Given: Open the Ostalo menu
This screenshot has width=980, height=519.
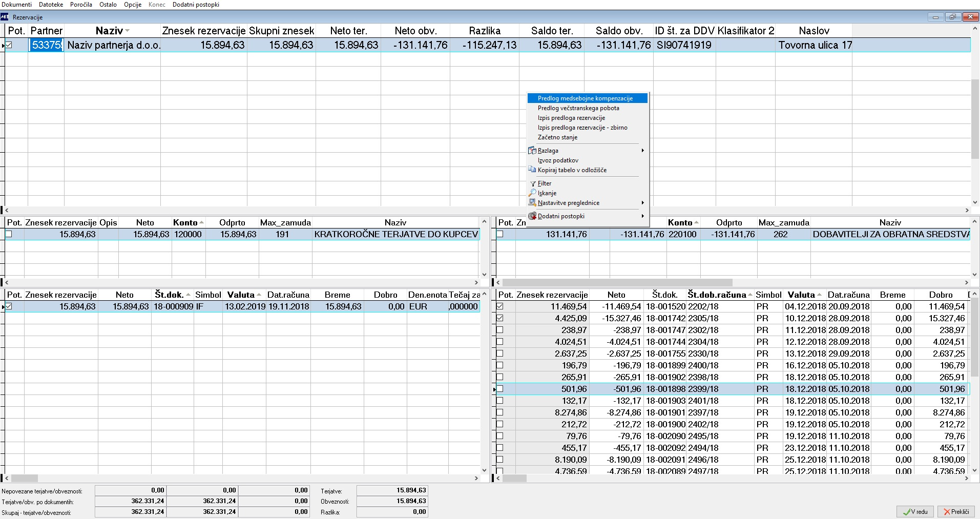Looking at the screenshot, I should (108, 5).
